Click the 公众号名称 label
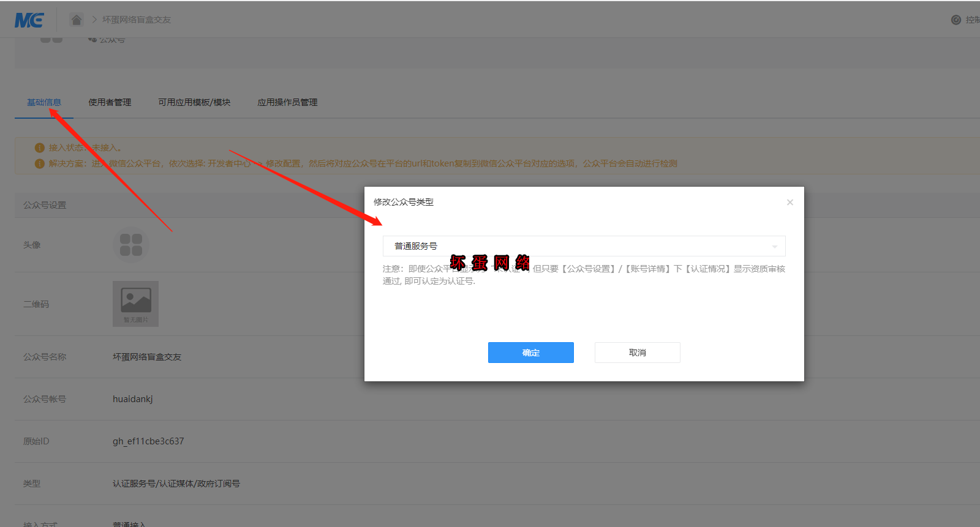This screenshot has width=980, height=527. coord(45,357)
